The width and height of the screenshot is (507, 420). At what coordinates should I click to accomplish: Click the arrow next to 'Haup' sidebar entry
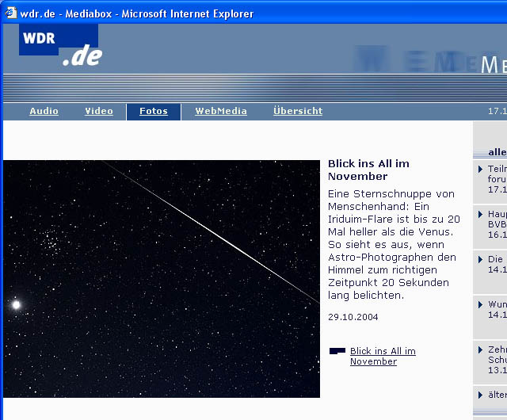(x=480, y=214)
